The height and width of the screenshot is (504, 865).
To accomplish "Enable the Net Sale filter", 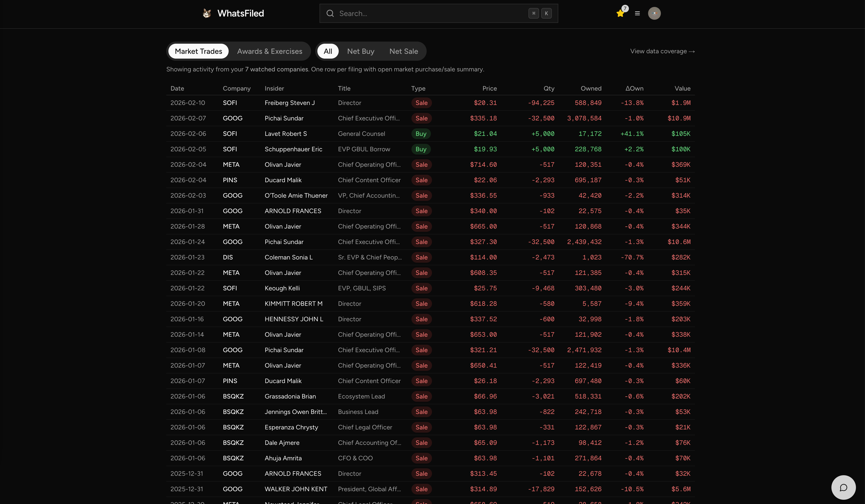I will 403,51.
